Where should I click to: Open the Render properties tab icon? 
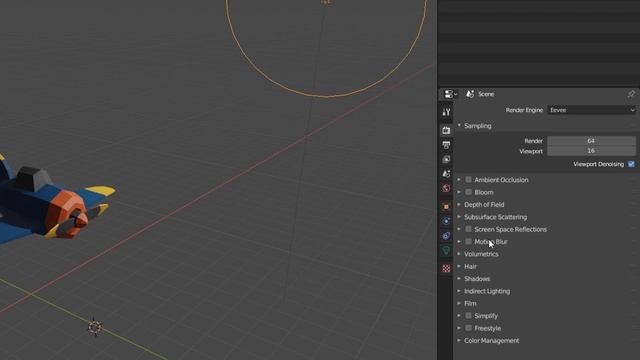point(446,130)
